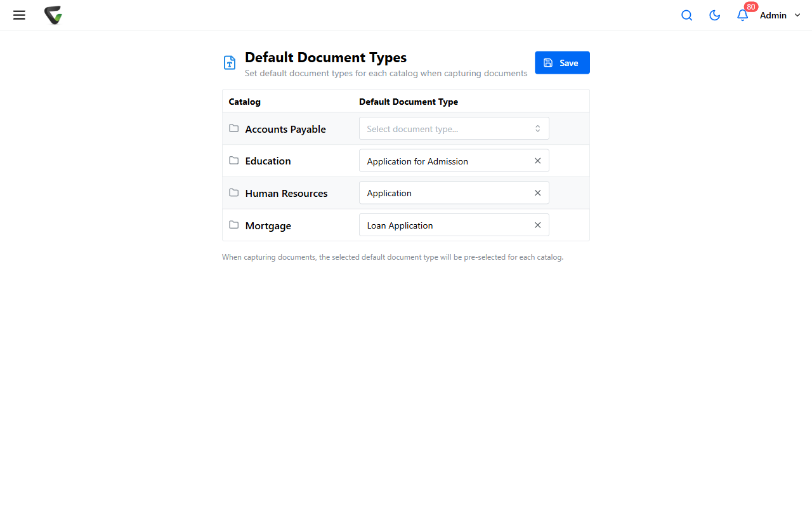Click the Education catalog name
This screenshot has height=508, width=812.
pyautogui.click(x=268, y=161)
